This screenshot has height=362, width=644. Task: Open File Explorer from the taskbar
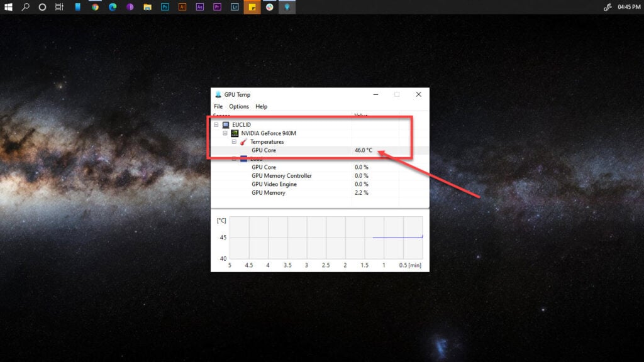(147, 7)
